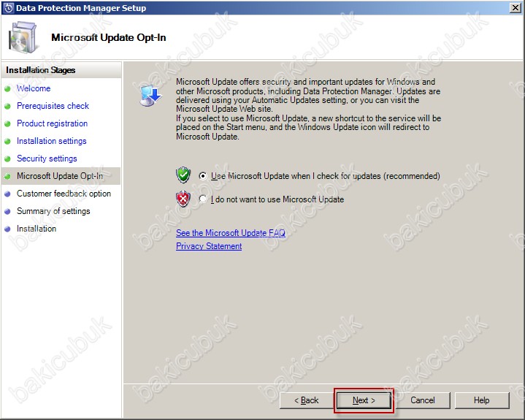
Task: Open the Prerequisites check stage
Action: click(x=53, y=106)
